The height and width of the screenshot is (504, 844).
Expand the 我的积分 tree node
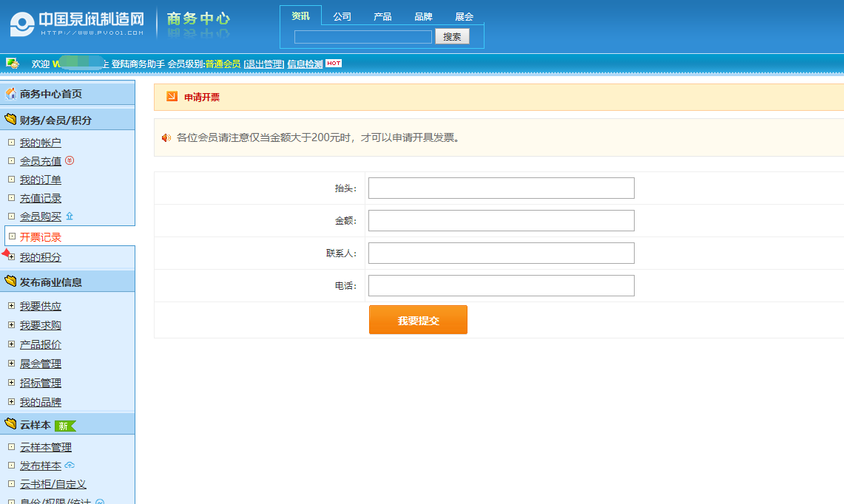coord(11,257)
